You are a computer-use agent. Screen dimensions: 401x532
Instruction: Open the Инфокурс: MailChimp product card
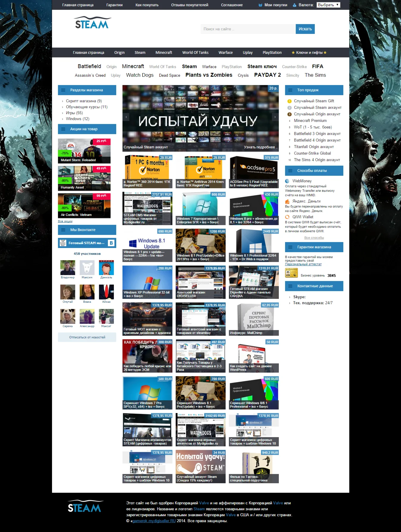(254, 319)
